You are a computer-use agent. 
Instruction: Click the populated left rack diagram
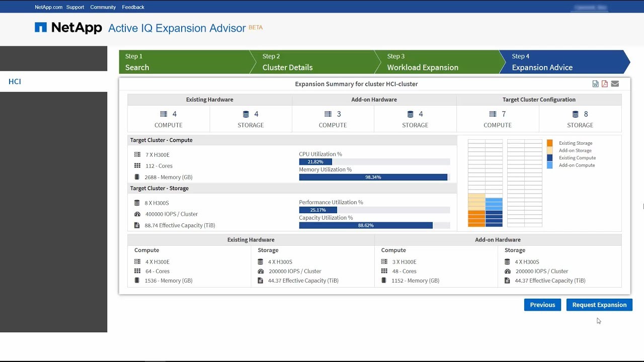coord(486,183)
